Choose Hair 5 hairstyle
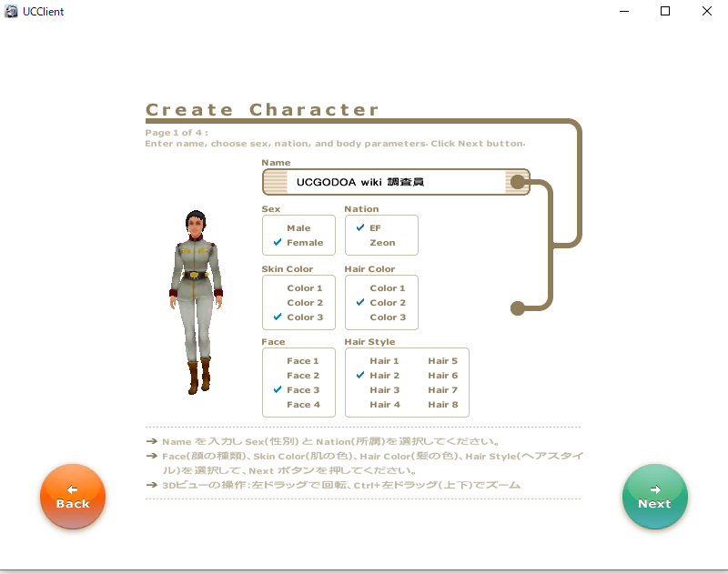Screen dimensions: 728x574 coord(442,360)
